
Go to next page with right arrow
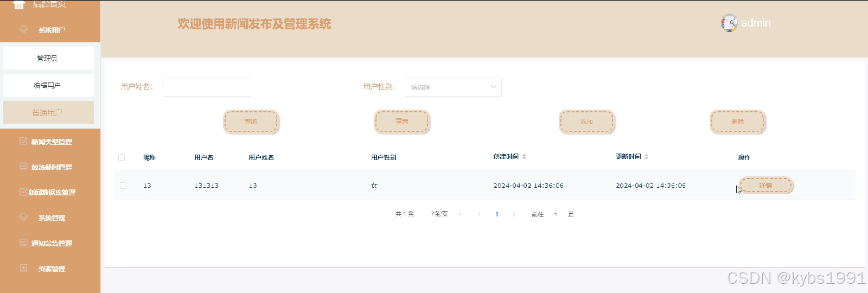514,214
